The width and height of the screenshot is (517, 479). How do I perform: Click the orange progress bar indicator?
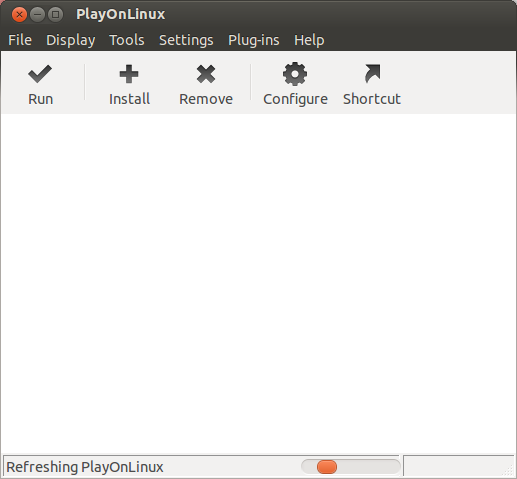327,467
